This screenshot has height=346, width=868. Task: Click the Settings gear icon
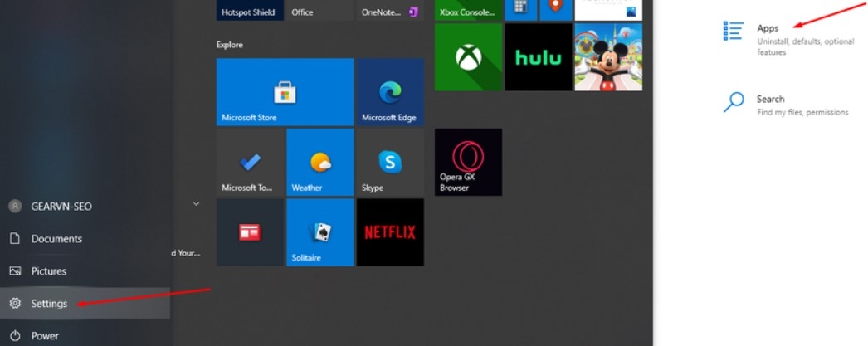pos(15,303)
